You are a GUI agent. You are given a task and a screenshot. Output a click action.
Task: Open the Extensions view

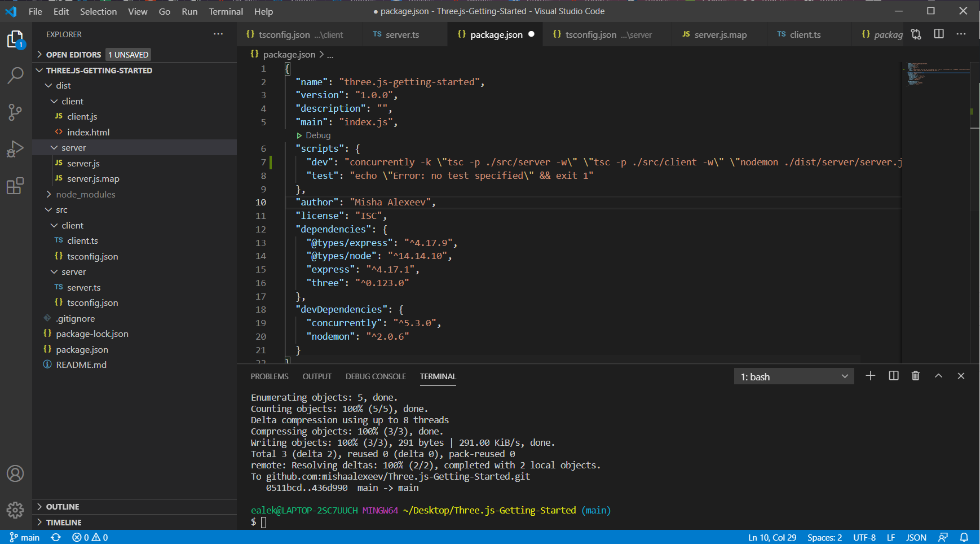tap(15, 186)
